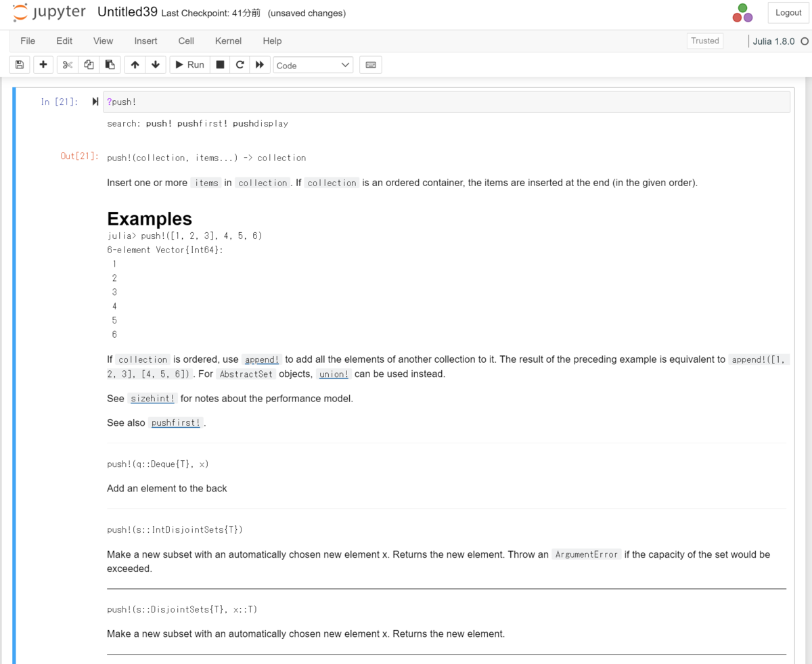Screen dimensions: 812x664
Task: Click the Last Checkpoint status text
Action: 211,13
